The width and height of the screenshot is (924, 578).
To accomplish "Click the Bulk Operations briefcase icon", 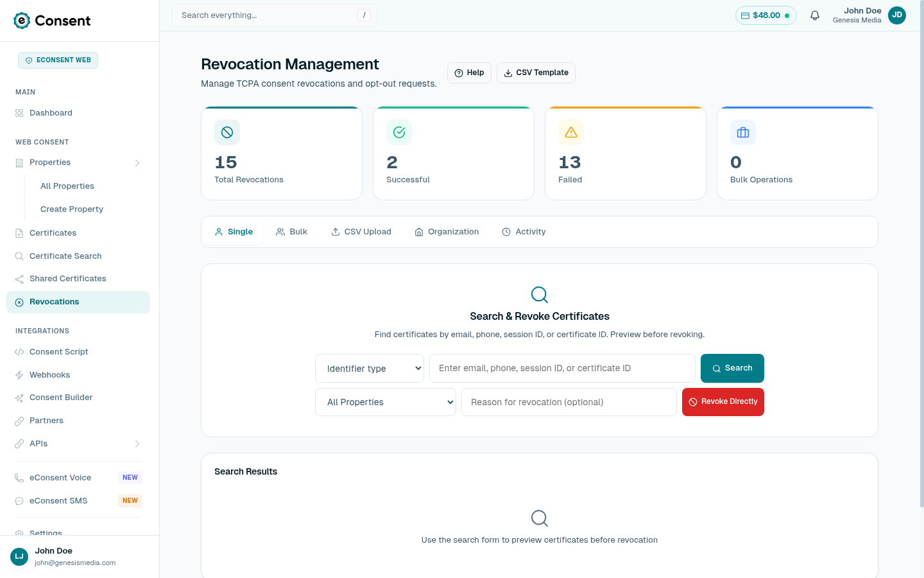I will coord(743,132).
